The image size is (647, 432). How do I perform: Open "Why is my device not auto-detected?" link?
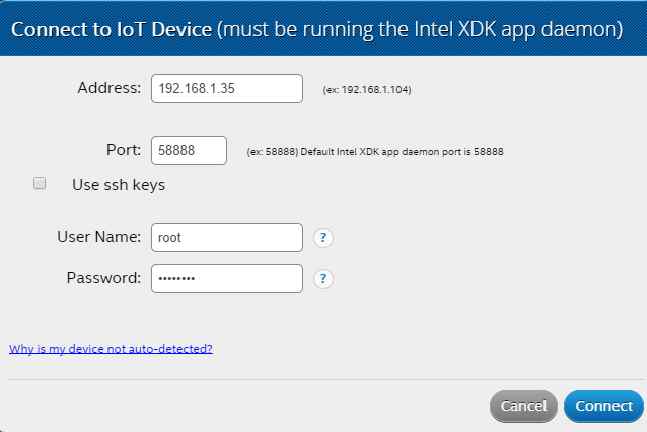click(110, 349)
